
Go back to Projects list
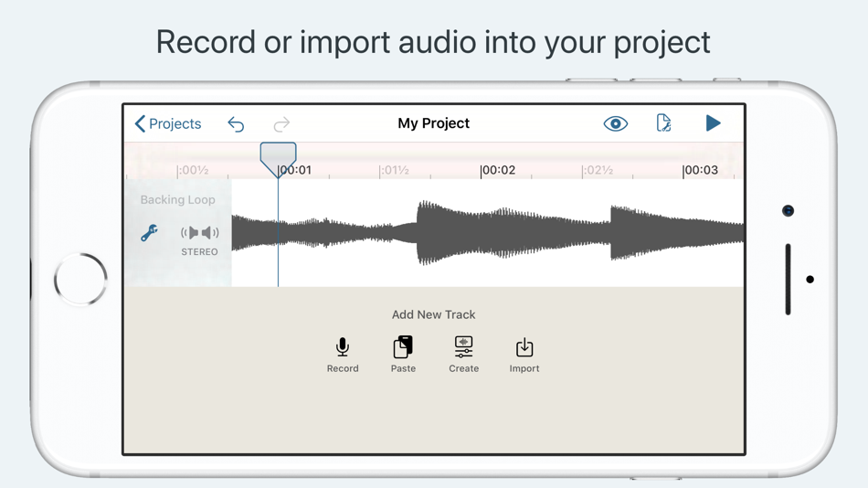pyautogui.click(x=168, y=123)
